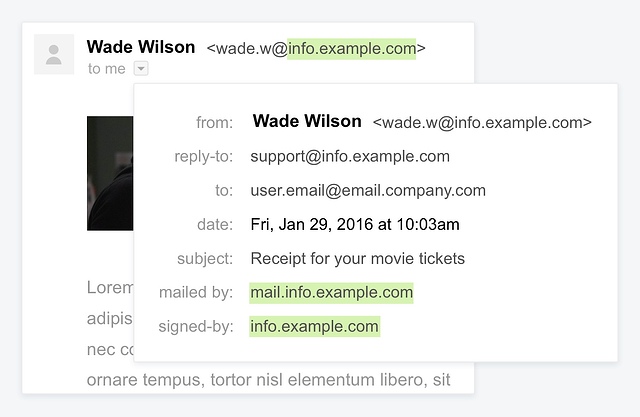Expand the details arrow next to 'to me'

pos(141,69)
